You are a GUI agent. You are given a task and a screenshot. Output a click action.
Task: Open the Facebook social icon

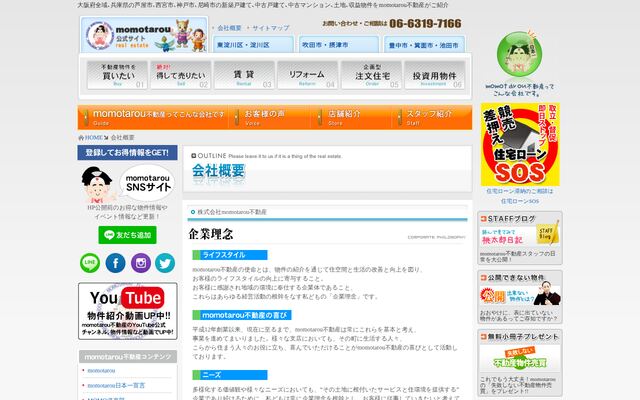pyautogui.click(x=116, y=263)
